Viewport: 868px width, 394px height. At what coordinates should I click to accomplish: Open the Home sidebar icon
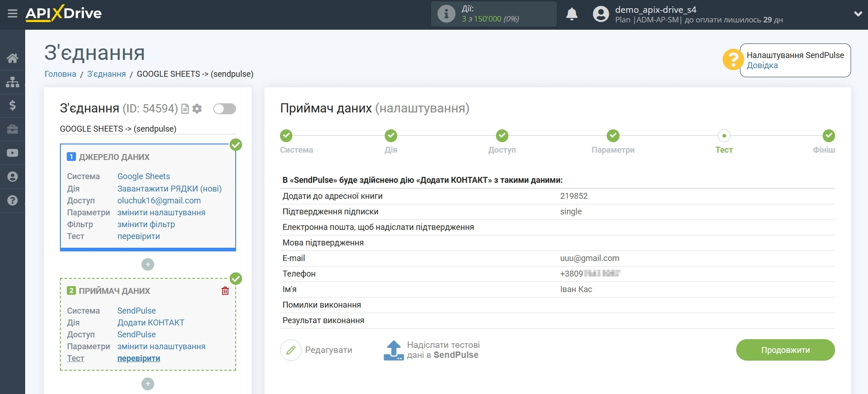pos(12,58)
